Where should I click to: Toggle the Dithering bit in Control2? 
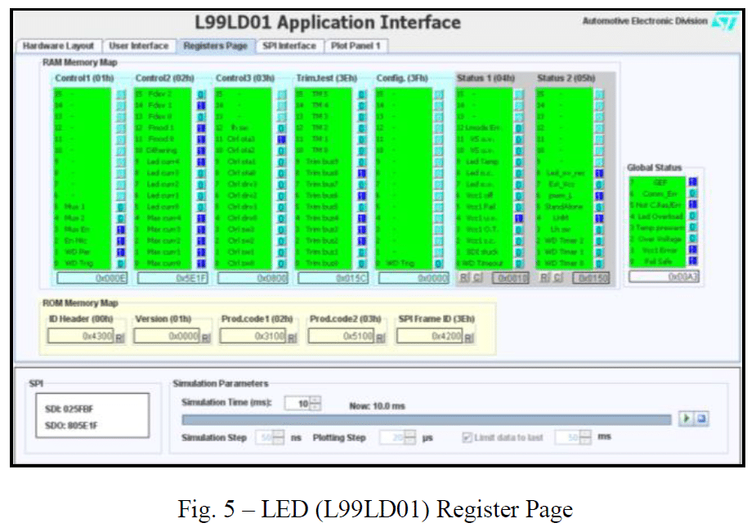pyautogui.click(x=200, y=150)
